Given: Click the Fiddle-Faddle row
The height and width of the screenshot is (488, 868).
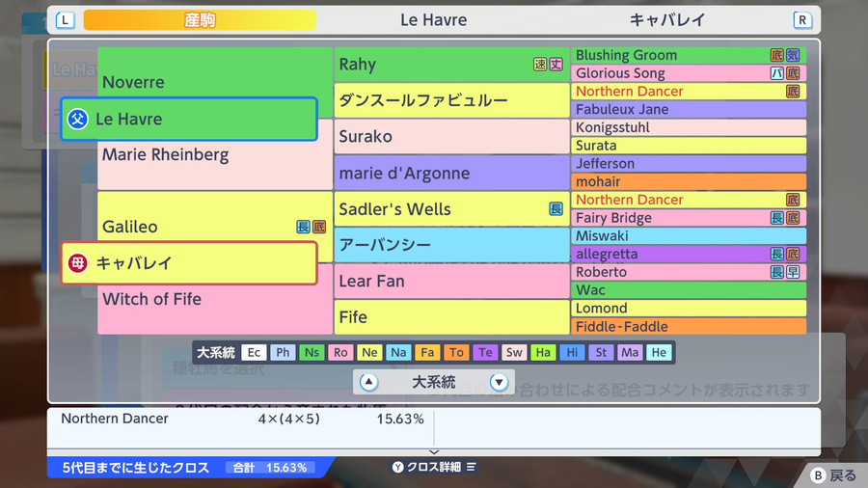Looking at the screenshot, I should (x=689, y=326).
